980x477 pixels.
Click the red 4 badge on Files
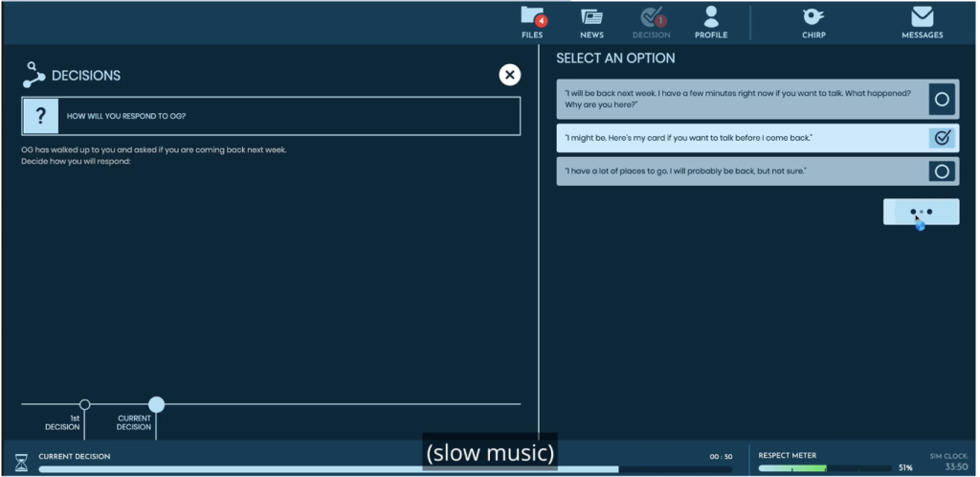pos(542,21)
